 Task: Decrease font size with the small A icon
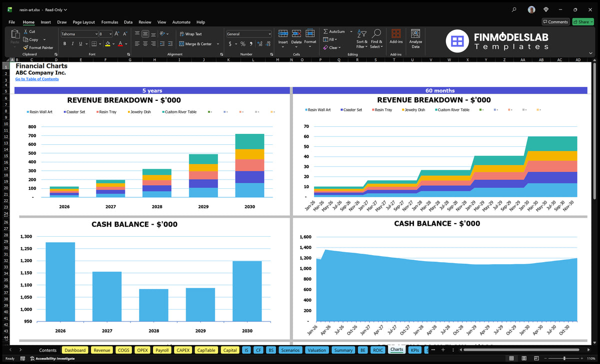tap(125, 34)
